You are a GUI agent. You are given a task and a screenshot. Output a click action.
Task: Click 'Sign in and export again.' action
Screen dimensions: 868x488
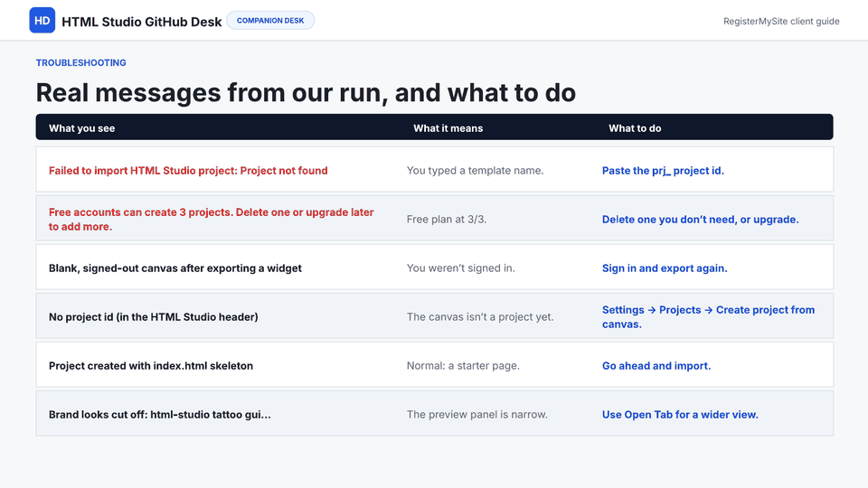click(665, 268)
